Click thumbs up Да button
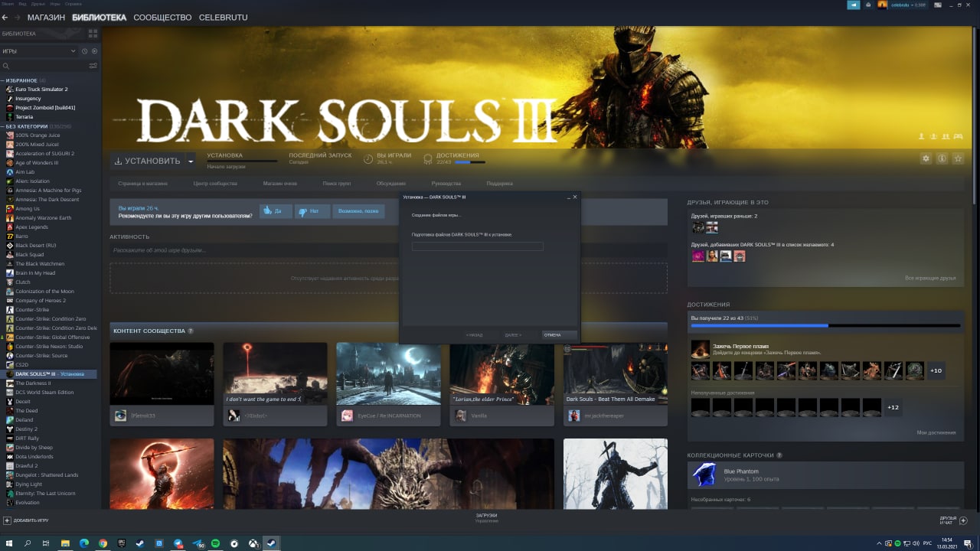This screenshot has height=551, width=980. (x=276, y=210)
